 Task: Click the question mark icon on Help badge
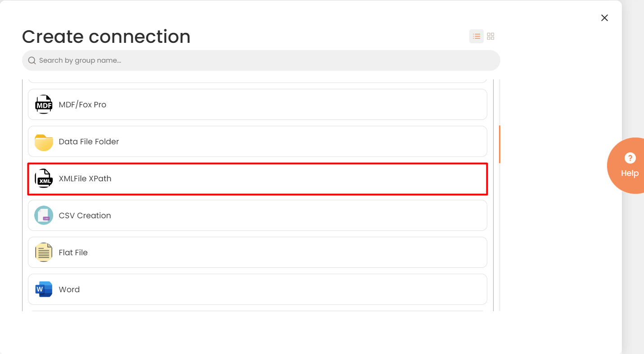click(630, 158)
